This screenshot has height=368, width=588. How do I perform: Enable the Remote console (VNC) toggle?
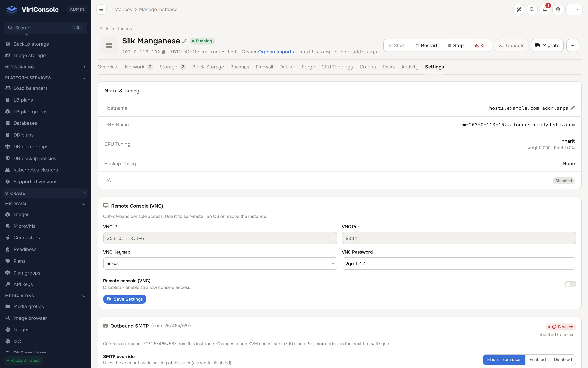pyautogui.click(x=570, y=284)
